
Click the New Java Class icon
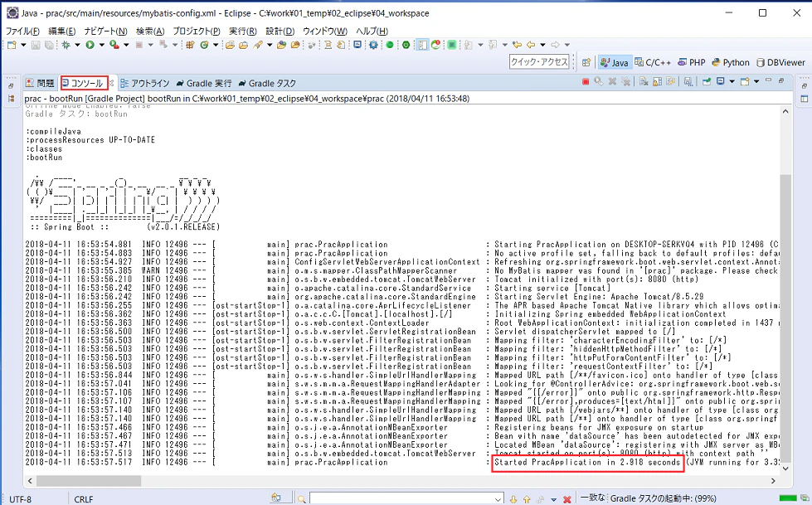[x=204, y=45]
